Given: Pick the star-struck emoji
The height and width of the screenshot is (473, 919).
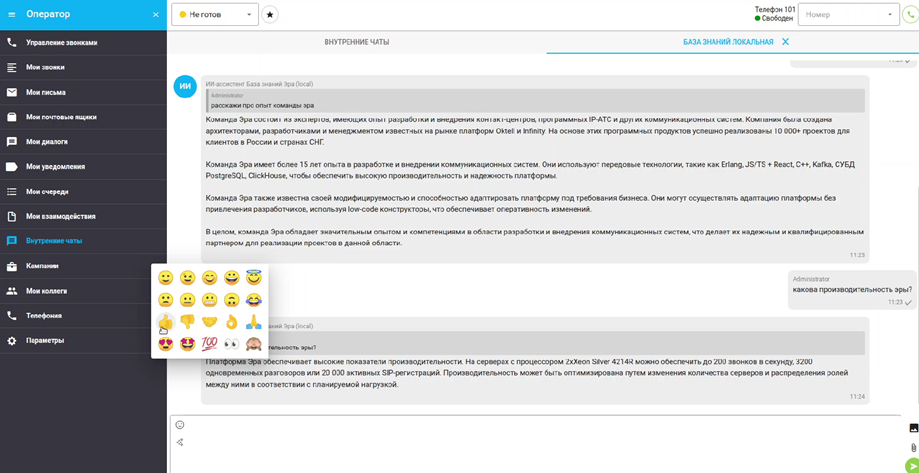Looking at the screenshot, I should coord(188,343).
